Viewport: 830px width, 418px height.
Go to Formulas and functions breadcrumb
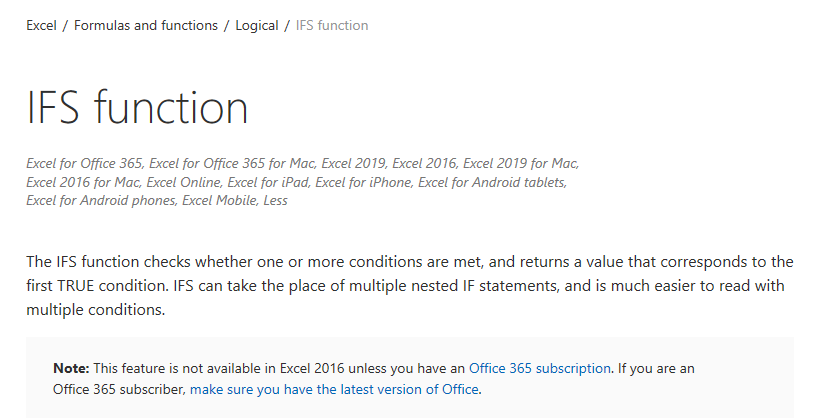[x=146, y=25]
